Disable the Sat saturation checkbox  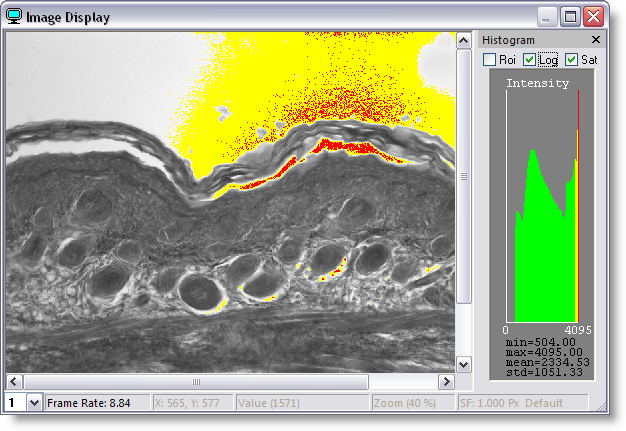572,60
